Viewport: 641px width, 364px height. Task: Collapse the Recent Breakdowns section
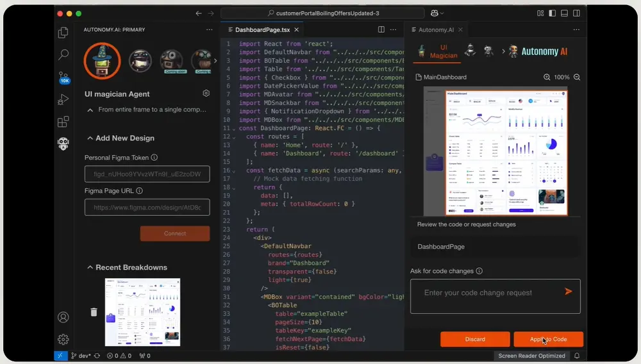click(x=90, y=267)
